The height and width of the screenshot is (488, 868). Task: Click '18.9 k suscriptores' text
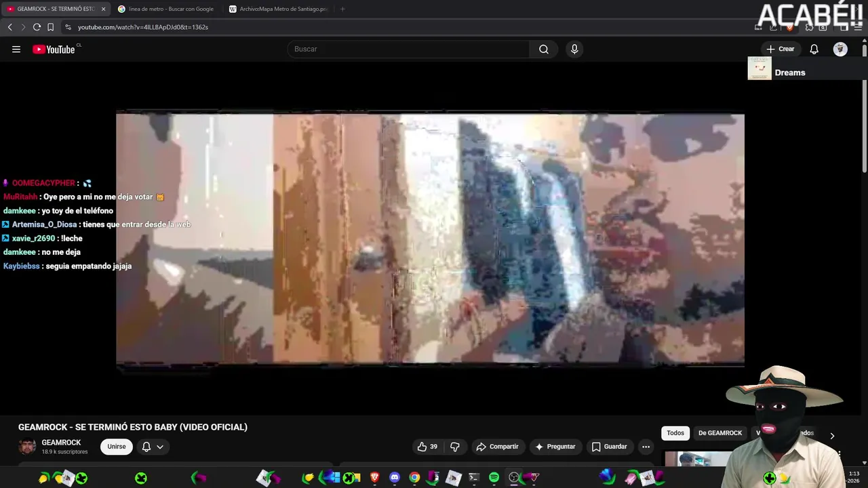[x=64, y=452]
